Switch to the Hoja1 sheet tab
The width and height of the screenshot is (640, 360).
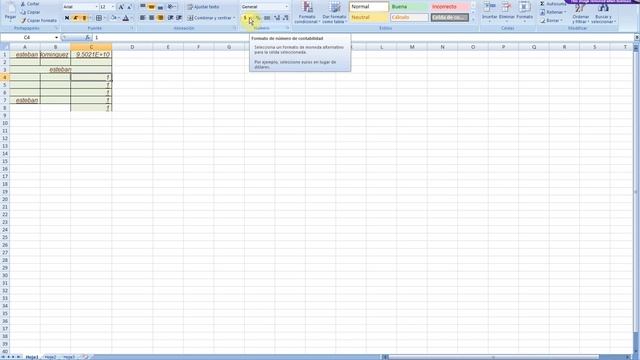[32, 357]
